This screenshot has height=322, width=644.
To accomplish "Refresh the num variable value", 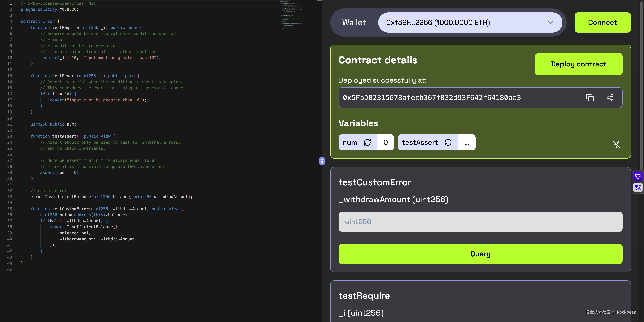I will point(367,142).
